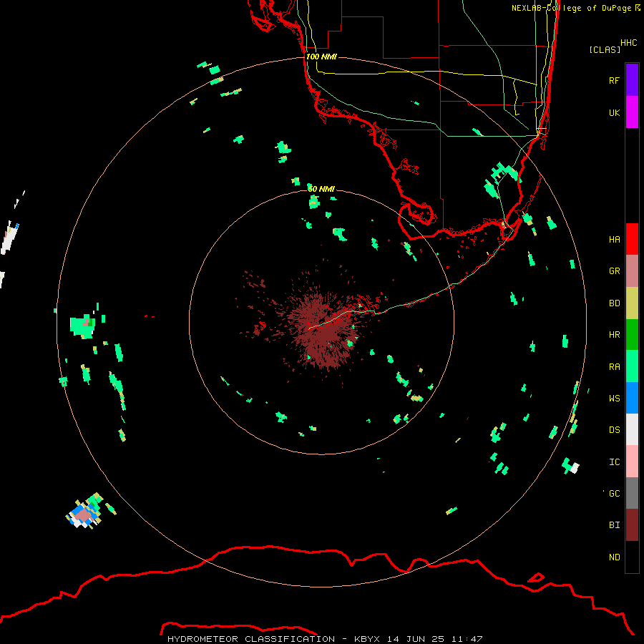Screen dimensions: 644x644
Task: Pick the HR dark green legend swatch
Action: pyautogui.click(x=632, y=335)
